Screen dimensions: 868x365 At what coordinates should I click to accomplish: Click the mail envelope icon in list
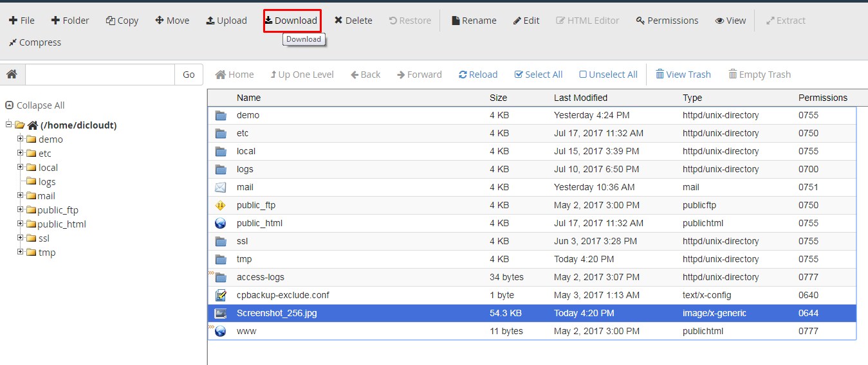click(221, 188)
